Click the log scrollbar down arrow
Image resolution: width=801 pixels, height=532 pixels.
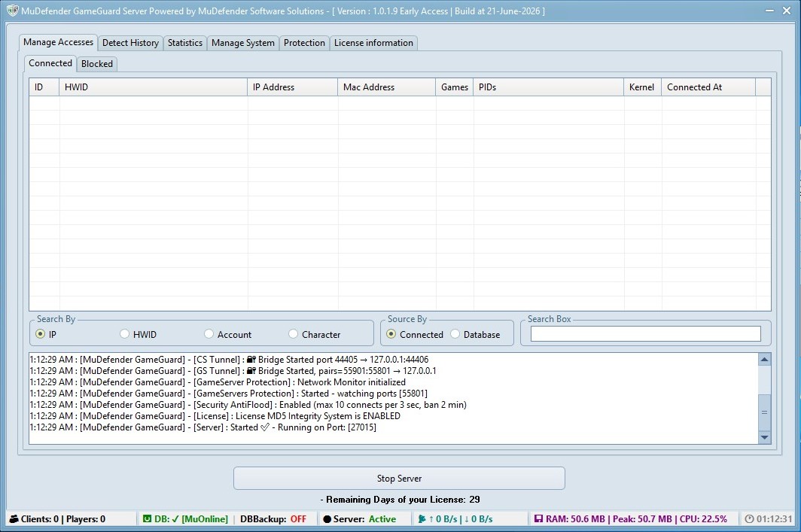point(764,437)
